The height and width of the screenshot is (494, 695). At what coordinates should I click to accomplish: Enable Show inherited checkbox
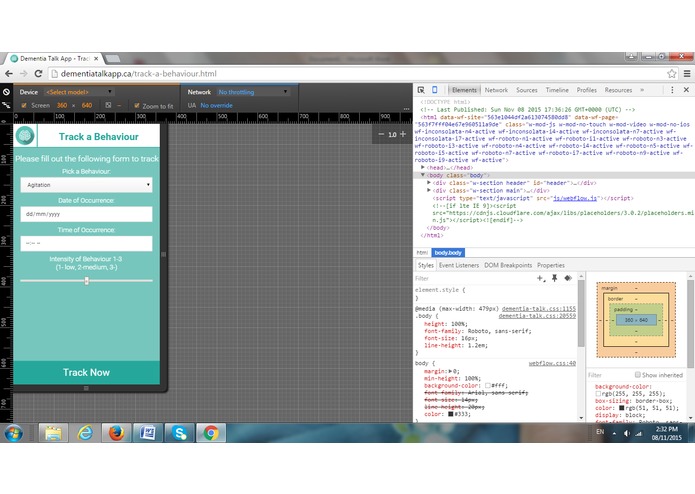point(637,375)
